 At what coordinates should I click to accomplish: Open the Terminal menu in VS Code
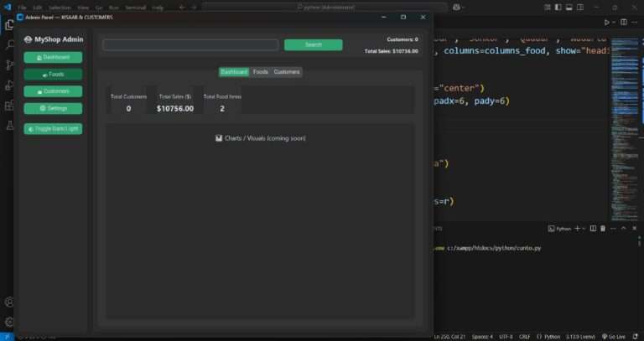pyautogui.click(x=136, y=8)
